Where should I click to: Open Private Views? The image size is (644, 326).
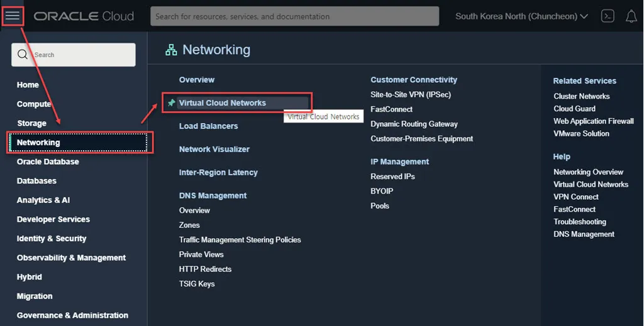[201, 254]
